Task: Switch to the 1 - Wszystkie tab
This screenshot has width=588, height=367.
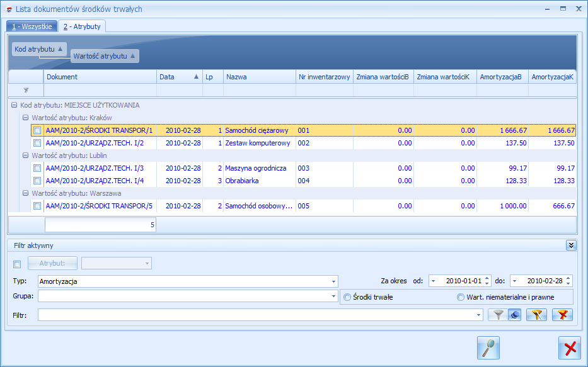Action: coord(32,26)
